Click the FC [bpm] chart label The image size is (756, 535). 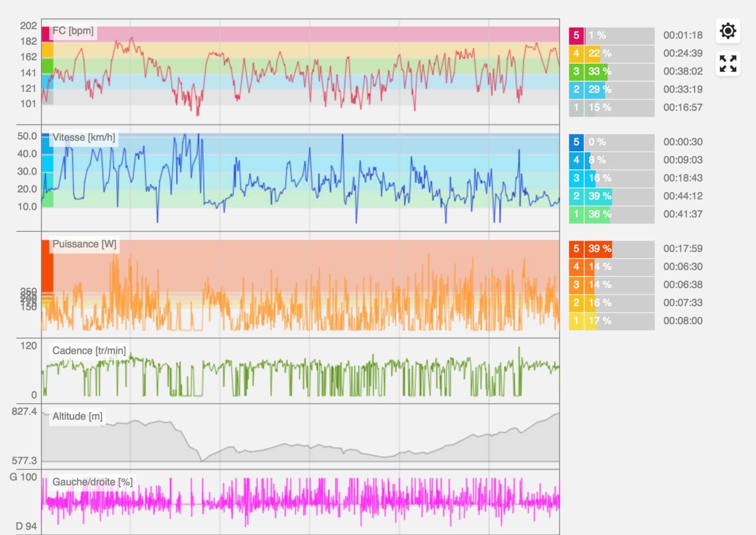(x=73, y=31)
